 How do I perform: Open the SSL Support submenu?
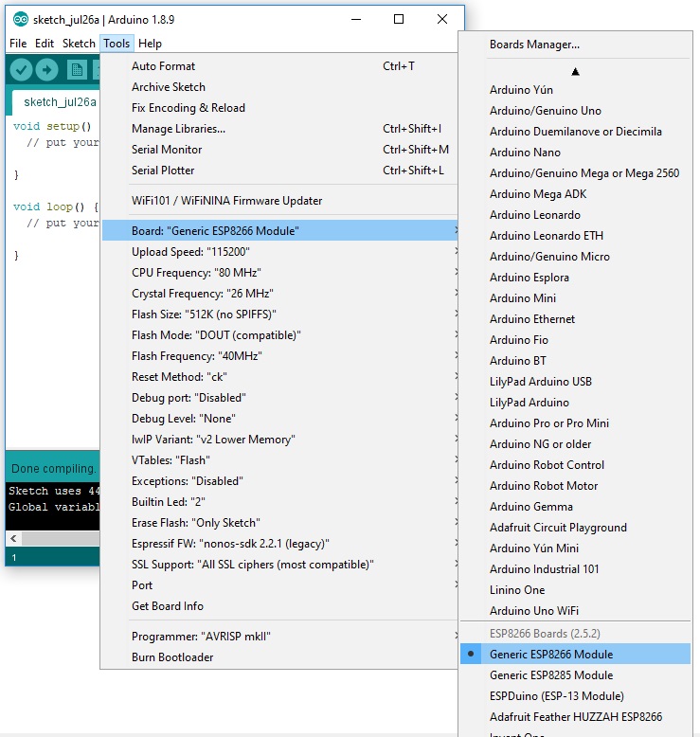(279, 564)
